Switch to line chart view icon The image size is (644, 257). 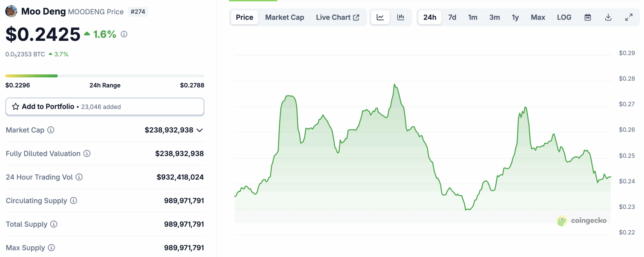(380, 17)
